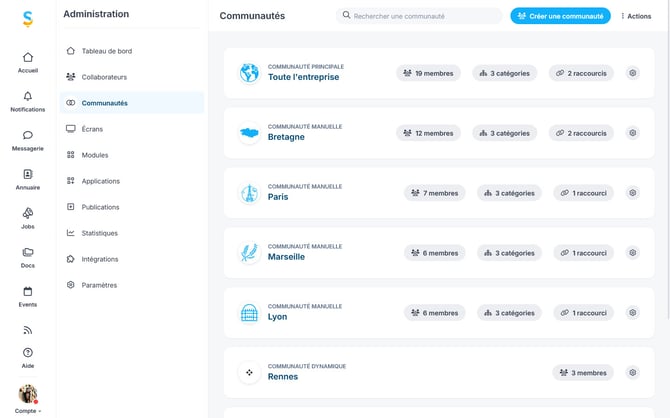Open the Aide help icon
The width and height of the screenshot is (670, 418).
28,353
